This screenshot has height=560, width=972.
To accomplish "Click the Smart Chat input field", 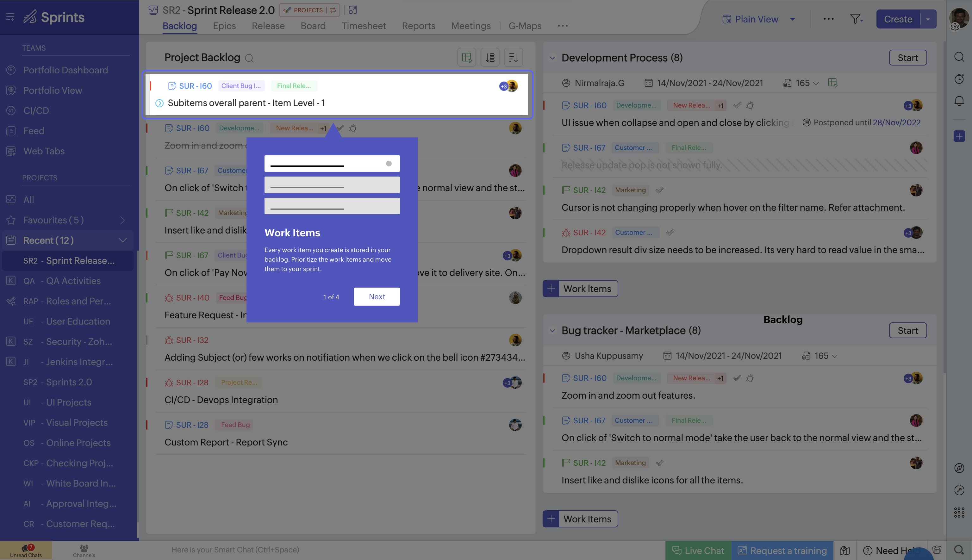I will (x=235, y=550).
